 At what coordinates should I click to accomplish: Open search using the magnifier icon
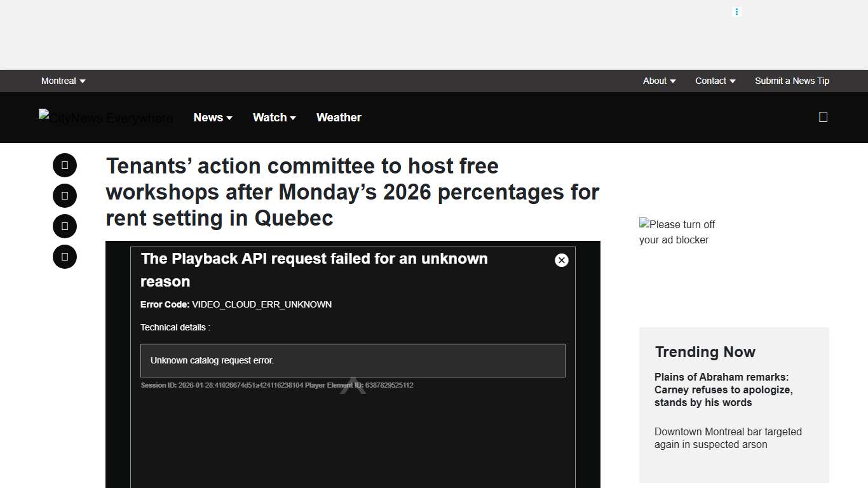(823, 117)
